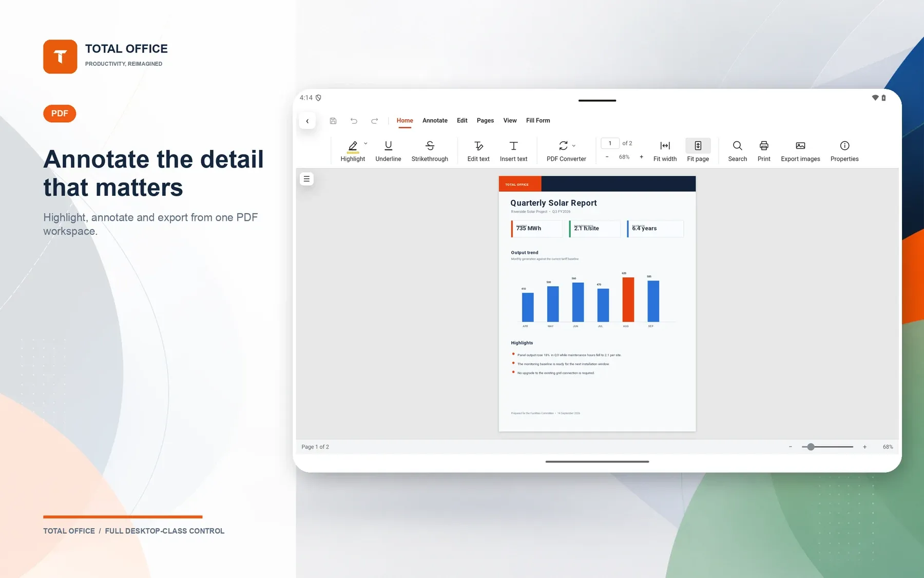Click the battery status icon
Screen dimensions: 924x578
(883, 98)
